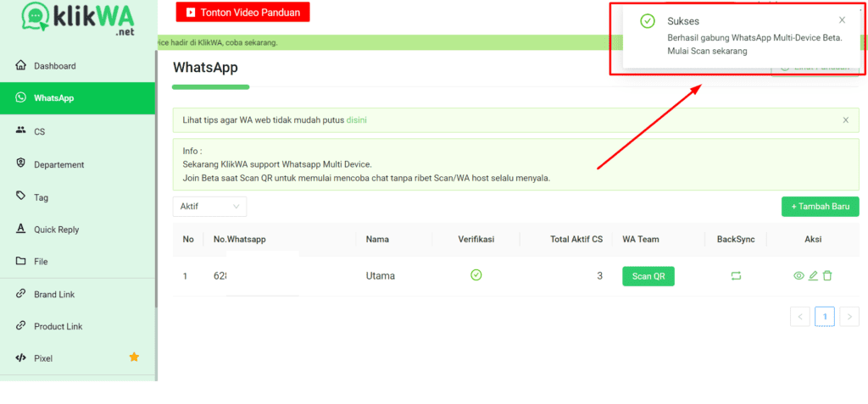Click the Pixel star icon in sidebar
This screenshot has height=404, width=868.
134,357
